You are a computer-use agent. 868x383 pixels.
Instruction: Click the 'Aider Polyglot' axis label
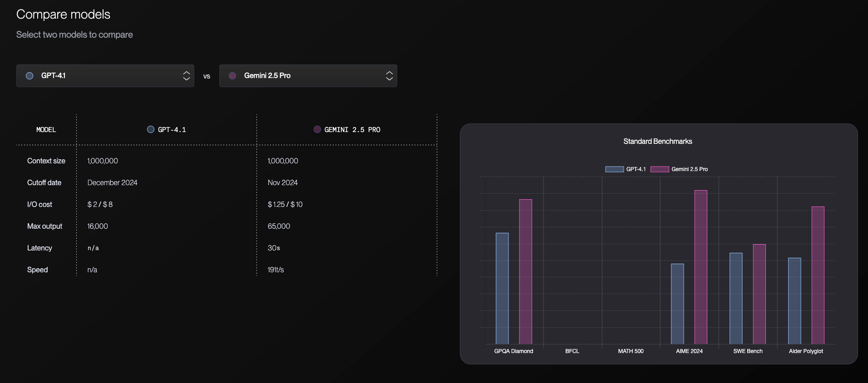pyautogui.click(x=806, y=351)
